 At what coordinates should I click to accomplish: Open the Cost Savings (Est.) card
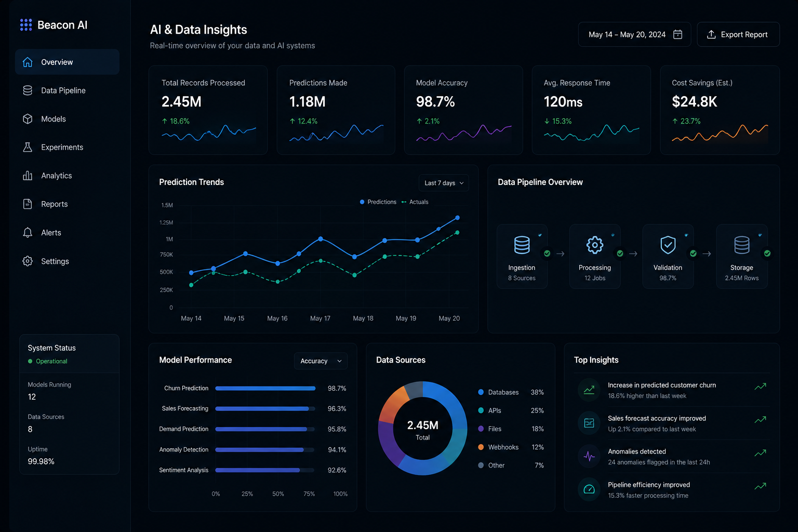click(720, 110)
